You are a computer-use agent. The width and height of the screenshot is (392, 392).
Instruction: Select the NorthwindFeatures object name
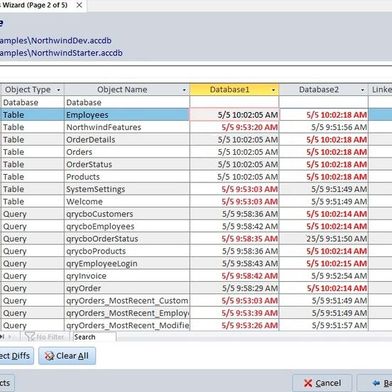104,127
